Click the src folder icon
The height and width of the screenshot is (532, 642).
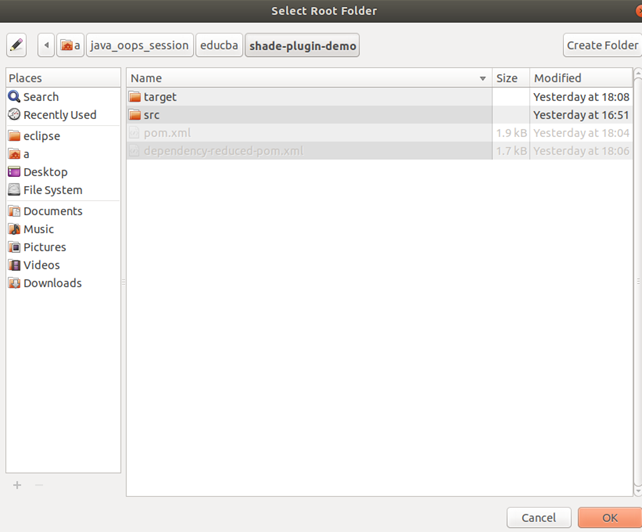(x=134, y=115)
